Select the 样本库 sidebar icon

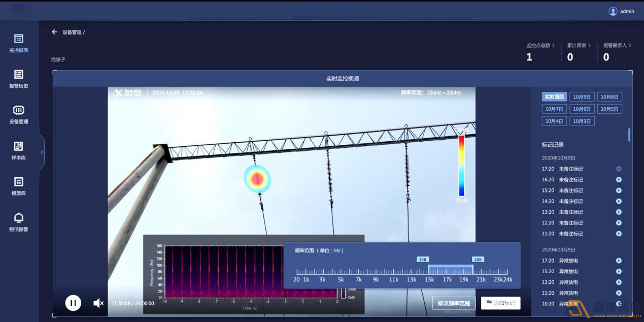(x=19, y=147)
